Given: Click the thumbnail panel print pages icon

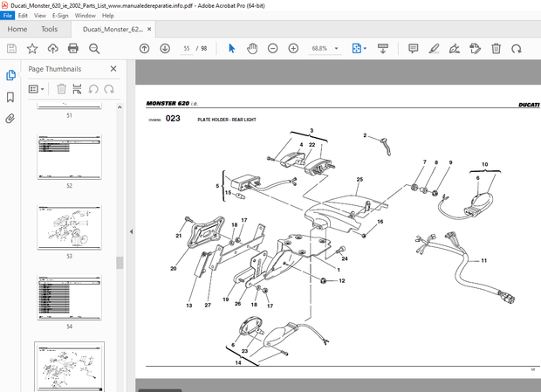Looking at the screenshot, I should click(78, 89).
